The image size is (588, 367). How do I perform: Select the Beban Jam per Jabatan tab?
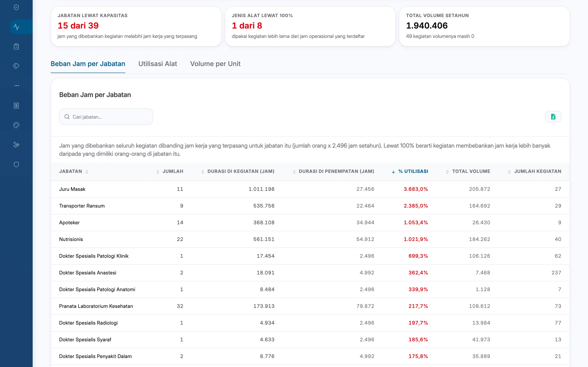[88, 64]
